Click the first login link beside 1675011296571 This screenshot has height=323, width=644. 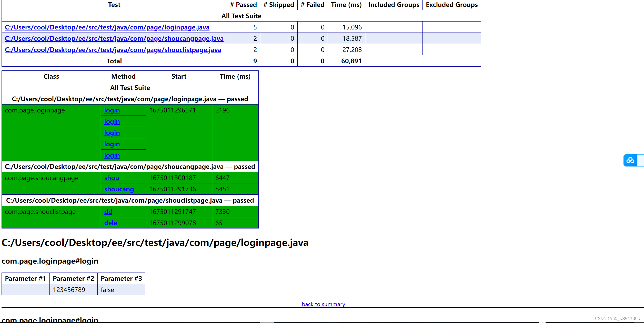pos(112,110)
